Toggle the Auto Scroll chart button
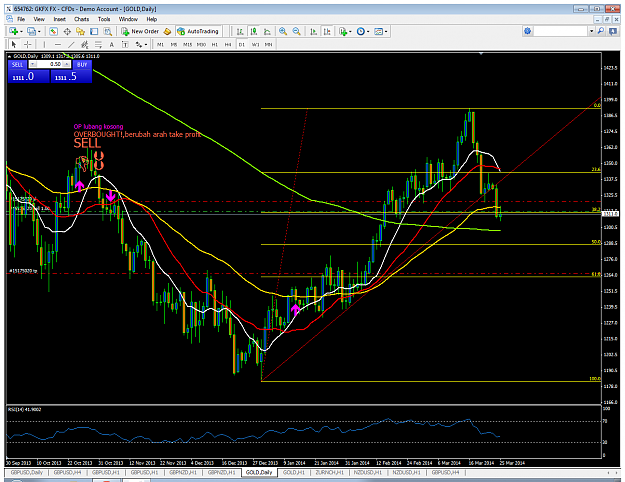Image resolution: width=625 pixels, height=482 pixels. coord(314,31)
